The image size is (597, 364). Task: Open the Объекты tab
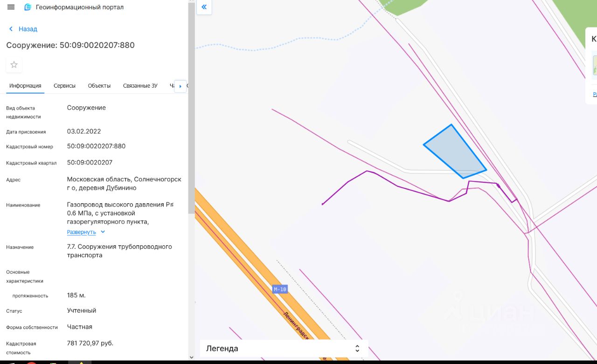click(99, 86)
